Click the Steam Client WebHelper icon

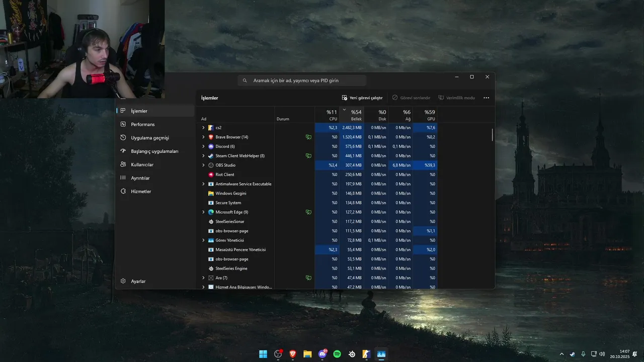click(x=211, y=156)
